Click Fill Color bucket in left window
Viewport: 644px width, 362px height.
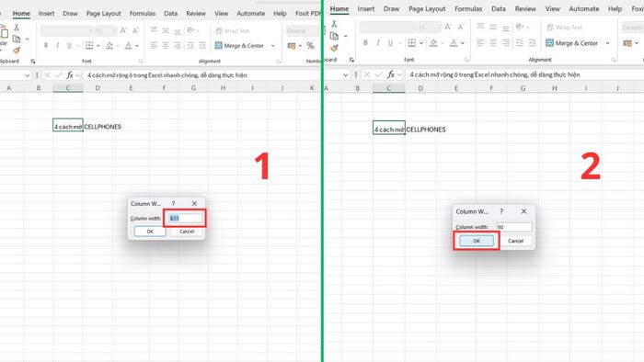109,46
